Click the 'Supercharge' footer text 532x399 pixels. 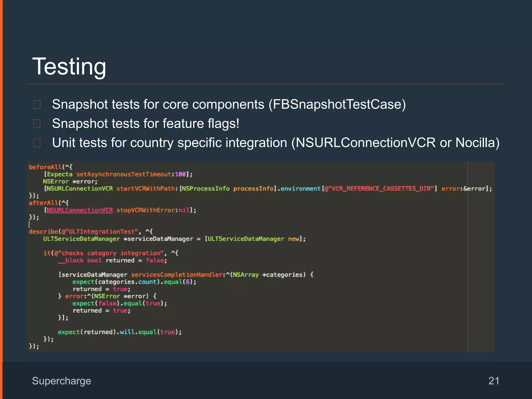point(62,381)
